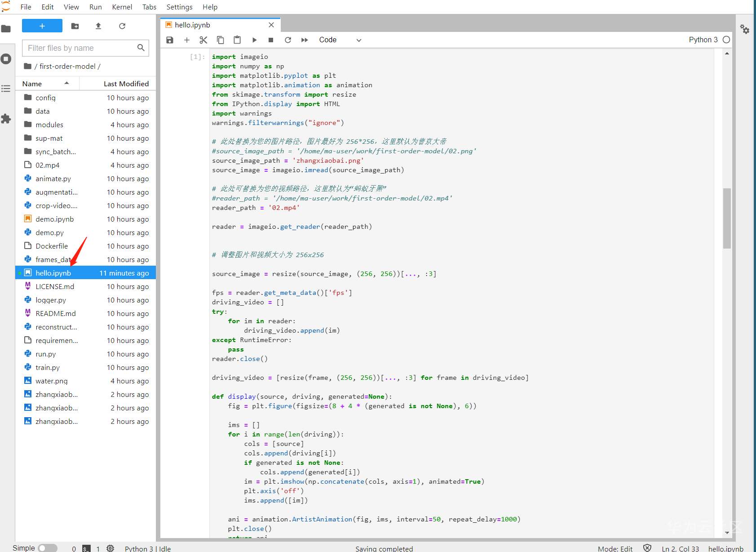
Task: Click the blue new launcher button
Action: [x=42, y=26]
